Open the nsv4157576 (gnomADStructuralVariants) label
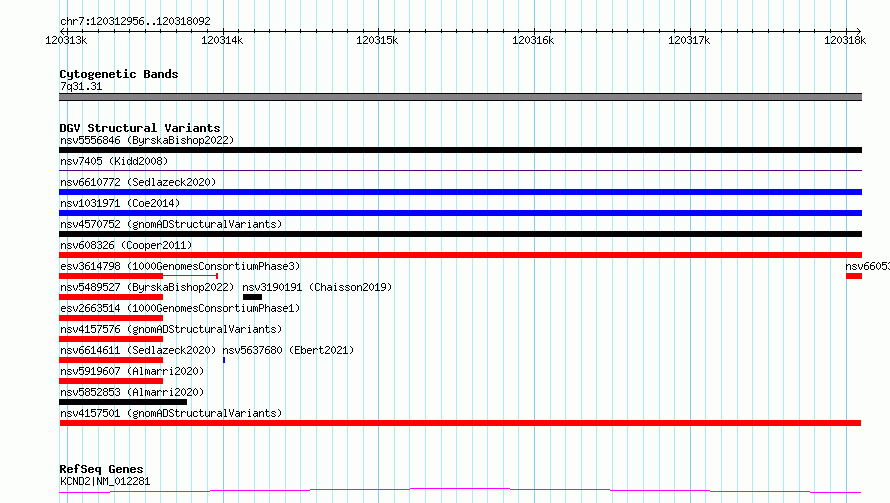 point(171,329)
